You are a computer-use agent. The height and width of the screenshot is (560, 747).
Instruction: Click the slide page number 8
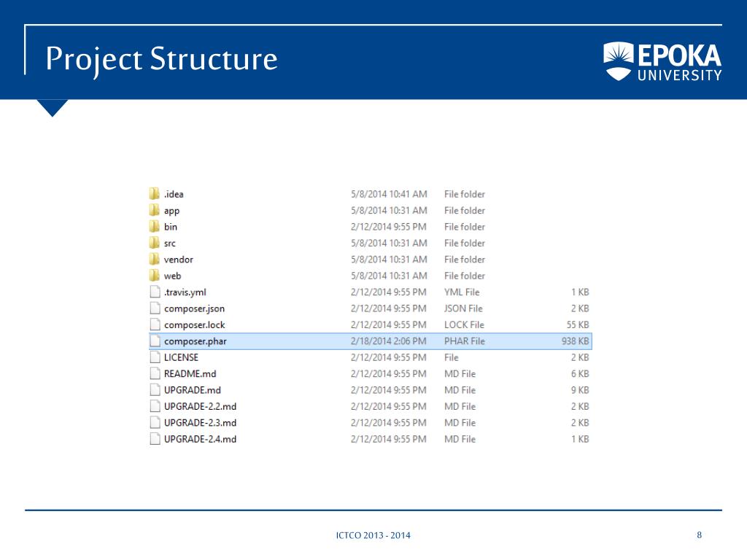coord(699,534)
